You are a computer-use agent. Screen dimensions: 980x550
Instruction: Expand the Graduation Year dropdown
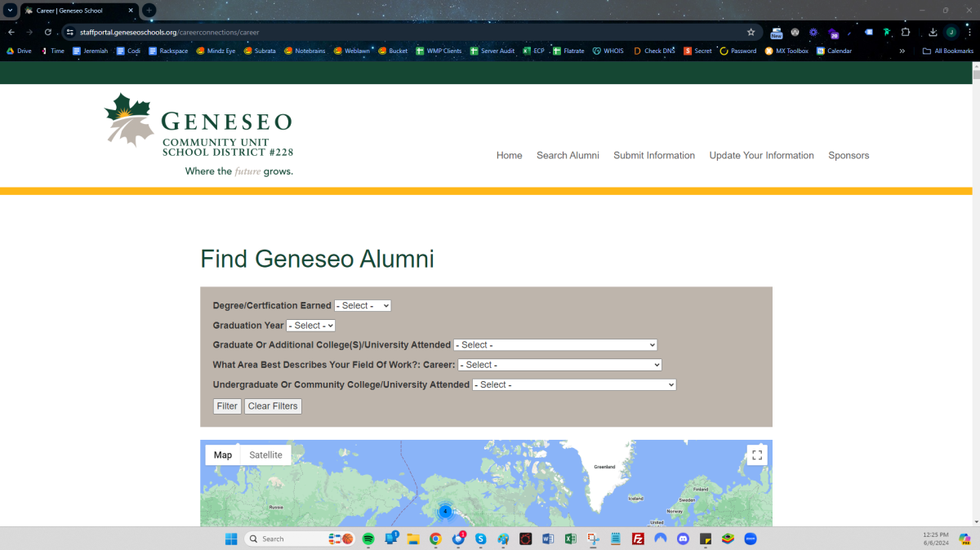(x=310, y=326)
